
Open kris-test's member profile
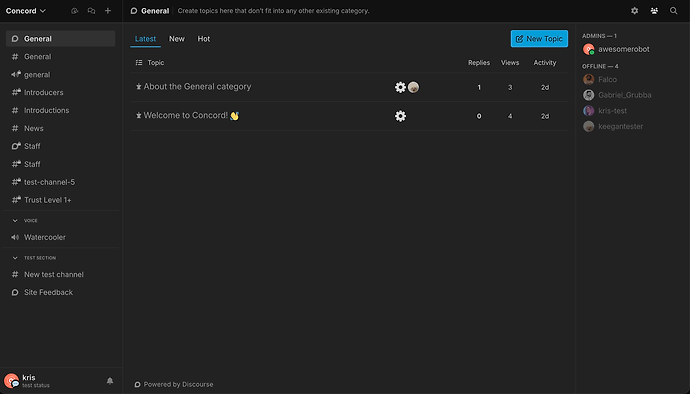click(605, 111)
